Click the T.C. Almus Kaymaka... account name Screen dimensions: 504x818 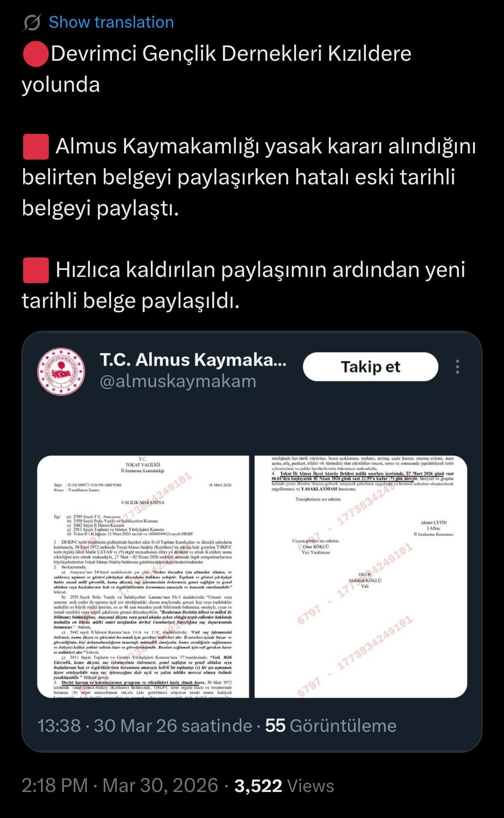[193, 360]
